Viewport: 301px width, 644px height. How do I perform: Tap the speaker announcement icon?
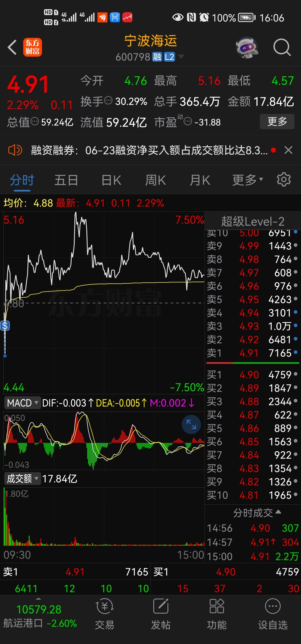click(15, 150)
